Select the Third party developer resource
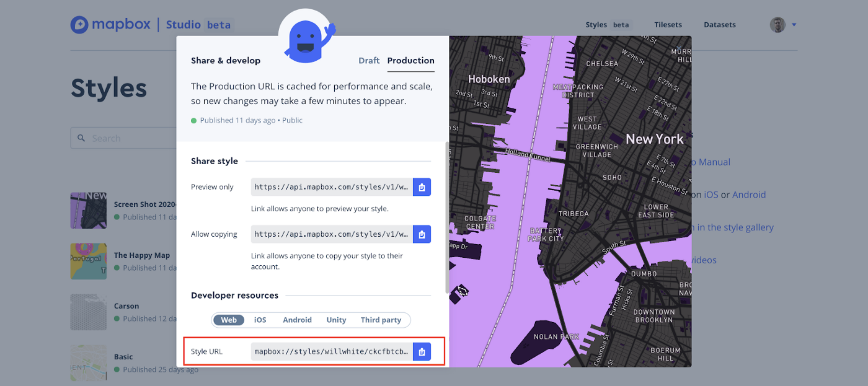Viewport: 868px width, 386px height. [381, 320]
